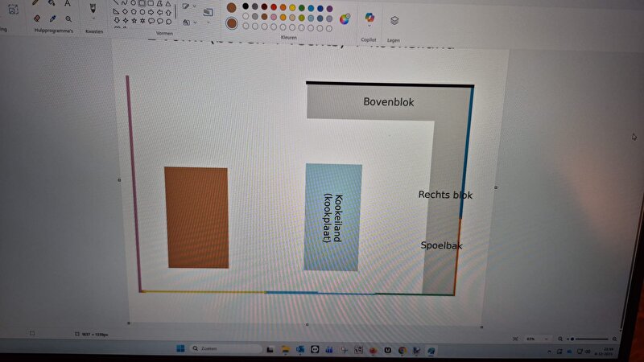Open the edit colors color wheel
Image resolution: width=644 pixels, height=362 pixels.
click(345, 19)
